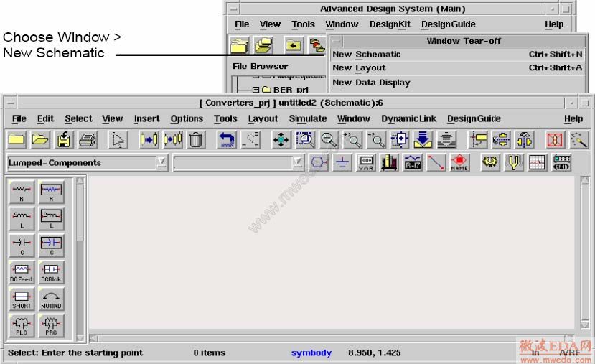Open an existing design with the open-folder icon
This screenshot has height=364, width=595.
(40, 140)
